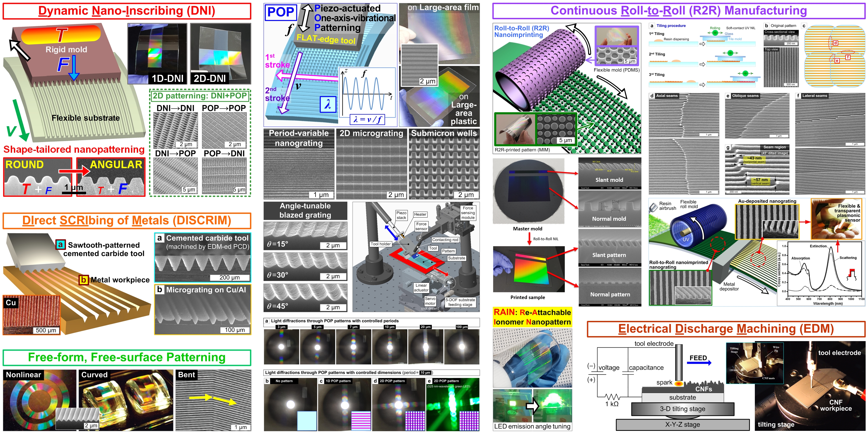Select the Slant pattern SEM image
The image size is (868, 434).
coord(610,248)
